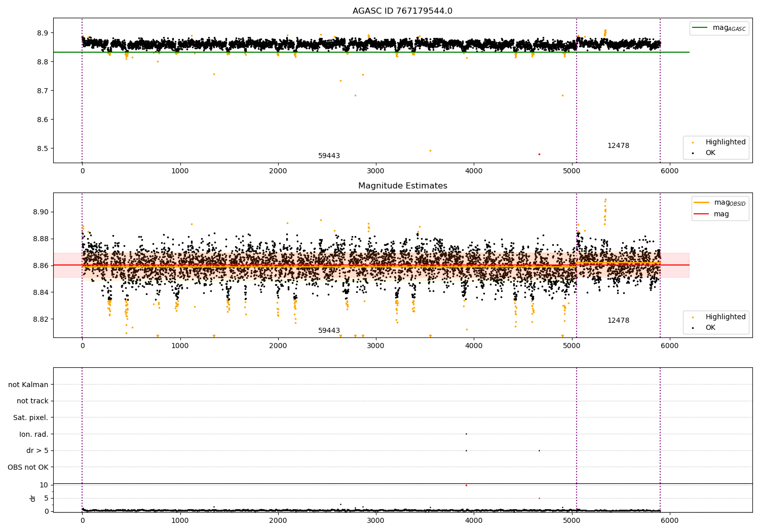Click OBSID label 59443 in top plot
The image size is (760, 532).
pos(329,156)
